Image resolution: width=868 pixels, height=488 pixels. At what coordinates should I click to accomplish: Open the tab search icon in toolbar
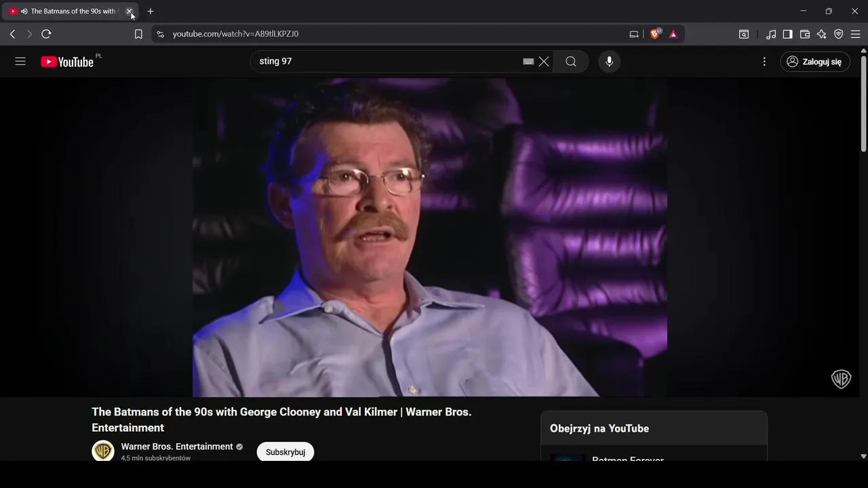(x=744, y=34)
